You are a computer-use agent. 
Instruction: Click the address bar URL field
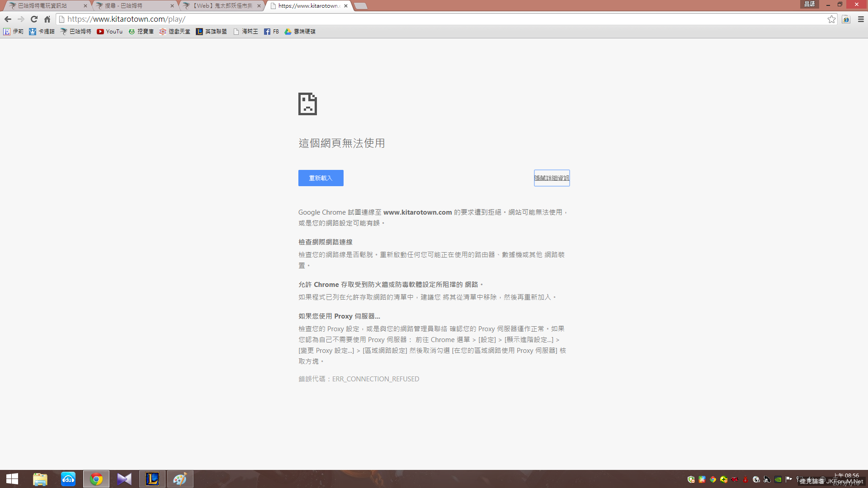point(407,19)
